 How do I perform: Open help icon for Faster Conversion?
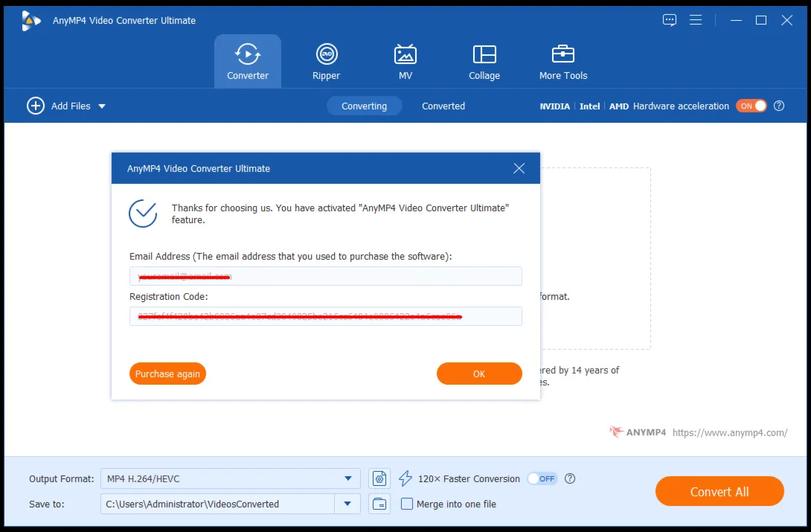point(570,478)
